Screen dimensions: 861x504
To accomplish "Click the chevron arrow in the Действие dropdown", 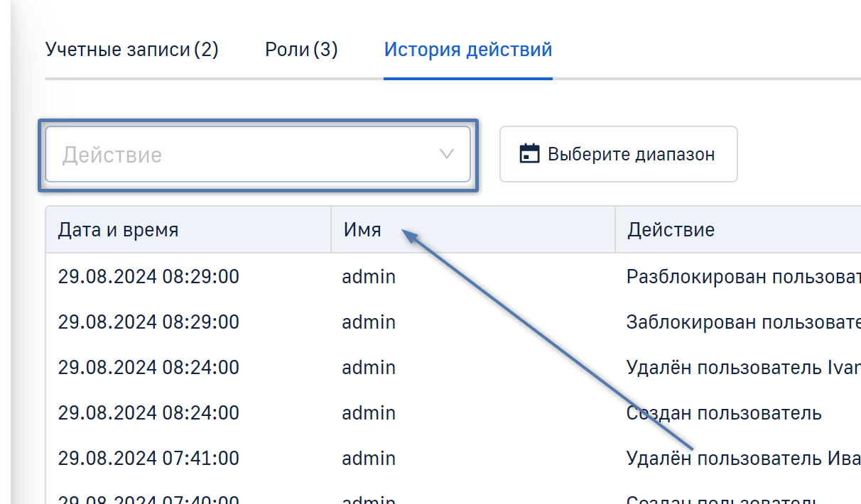I will pyautogui.click(x=446, y=154).
